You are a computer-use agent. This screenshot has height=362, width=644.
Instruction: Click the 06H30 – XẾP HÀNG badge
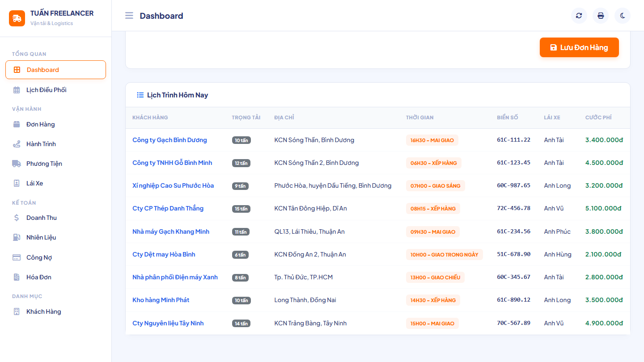click(434, 163)
